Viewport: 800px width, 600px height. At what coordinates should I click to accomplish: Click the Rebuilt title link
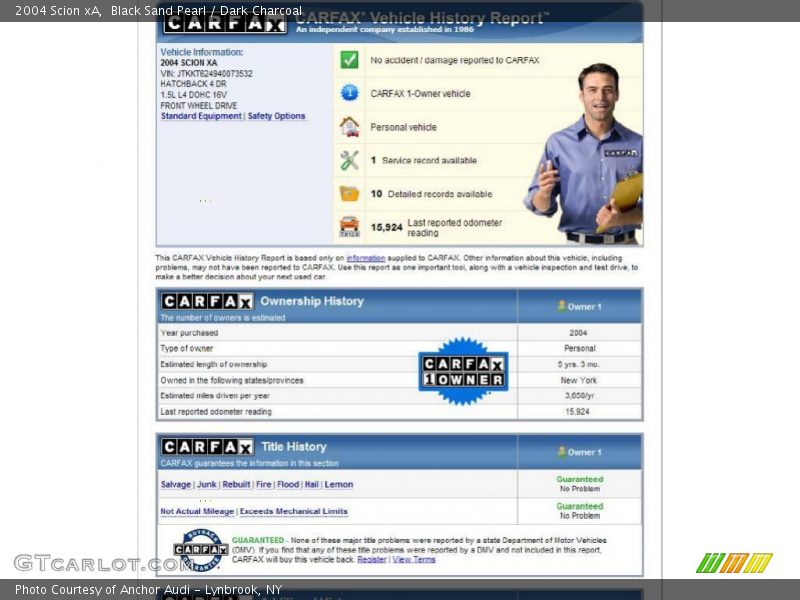[x=236, y=485]
